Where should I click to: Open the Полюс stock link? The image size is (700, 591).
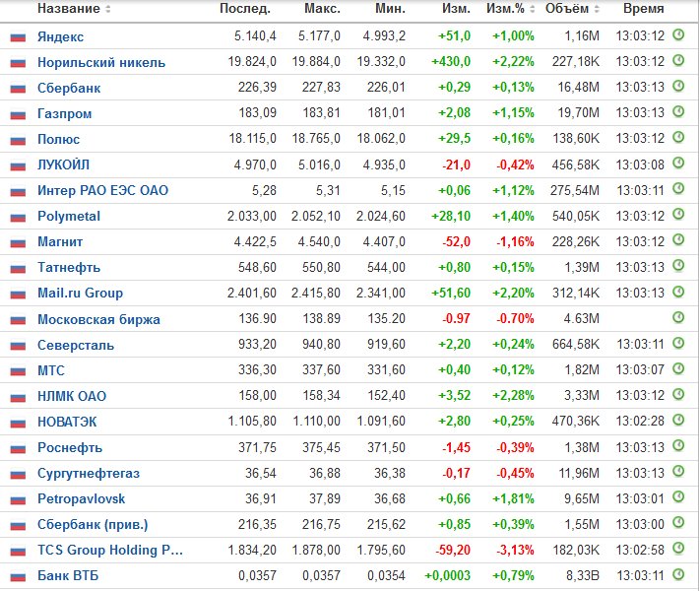click(x=58, y=139)
